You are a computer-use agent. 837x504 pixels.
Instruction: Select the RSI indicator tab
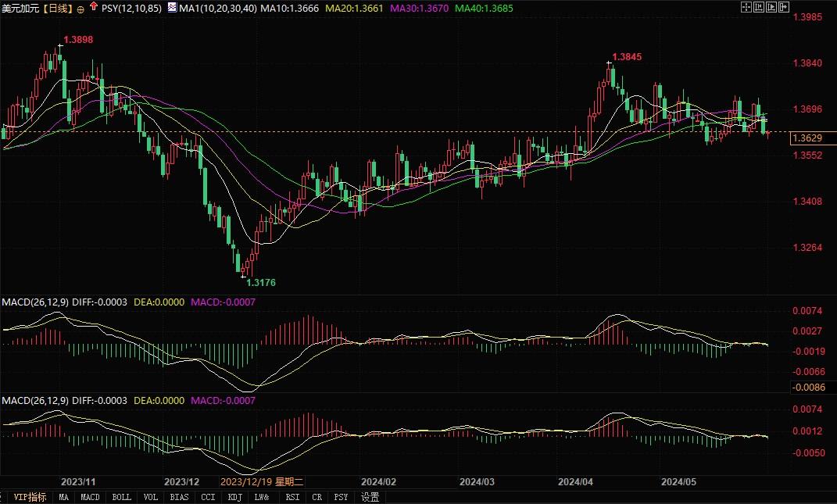pos(292,497)
